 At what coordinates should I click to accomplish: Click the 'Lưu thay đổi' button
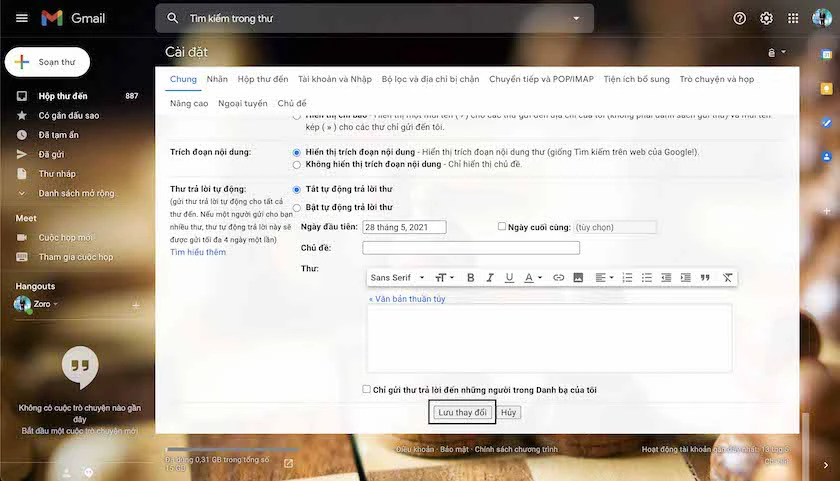462,412
